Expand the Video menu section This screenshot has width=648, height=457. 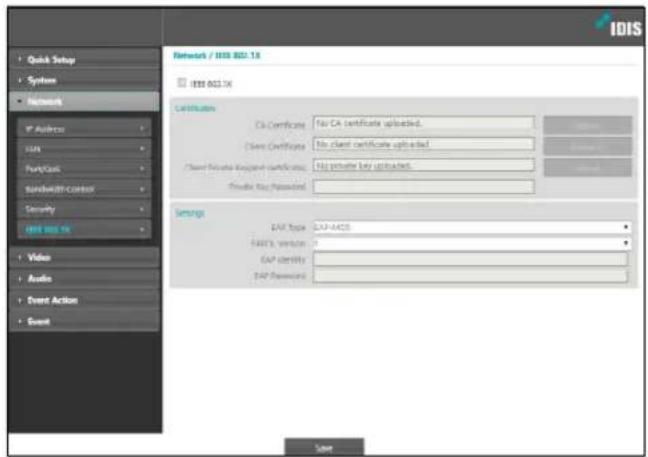[x=84, y=257]
